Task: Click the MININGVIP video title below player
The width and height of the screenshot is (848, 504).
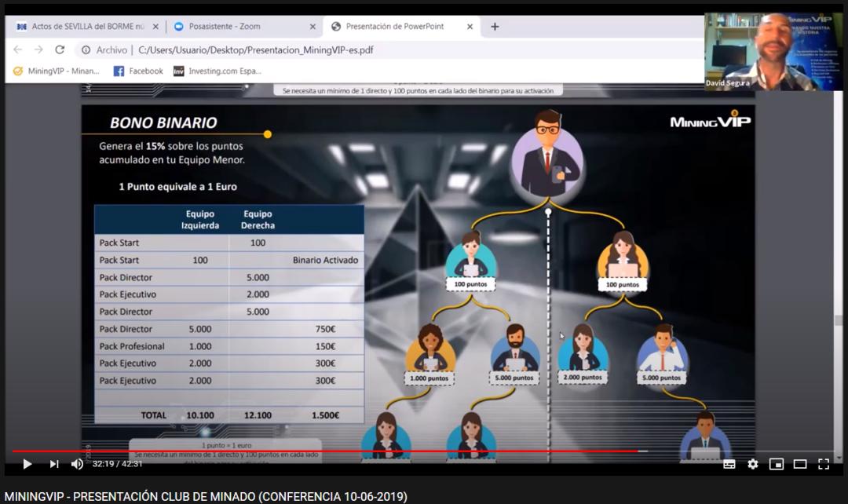Action: pos(206,496)
